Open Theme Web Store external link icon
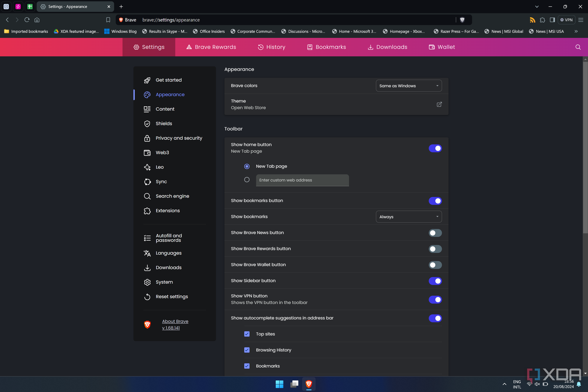The width and height of the screenshot is (588, 392). click(x=439, y=104)
